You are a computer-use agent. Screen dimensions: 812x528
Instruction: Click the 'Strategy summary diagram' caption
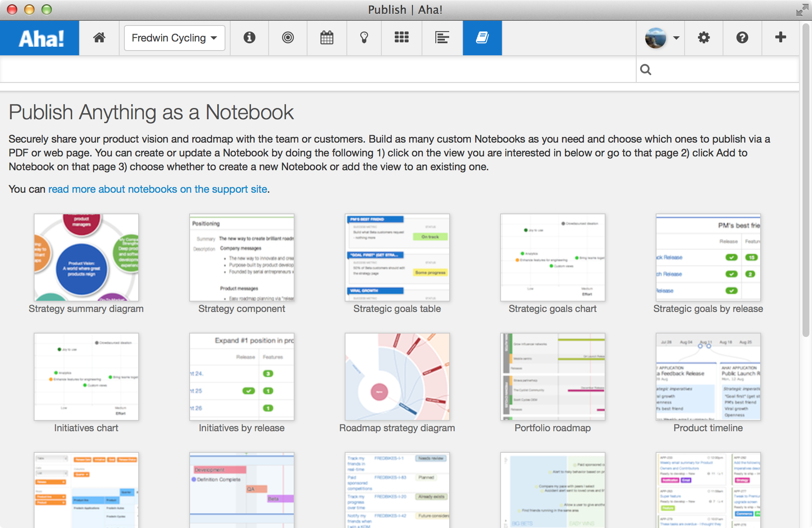pyautogui.click(x=86, y=309)
